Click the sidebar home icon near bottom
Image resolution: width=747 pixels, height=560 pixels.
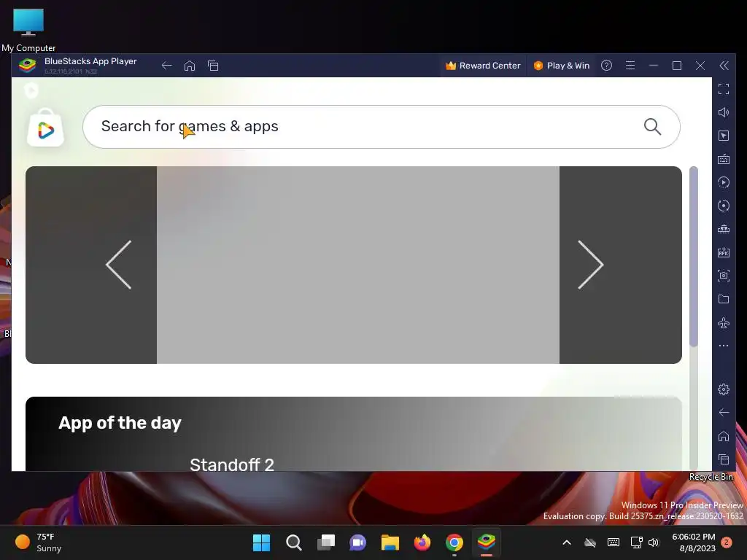tap(724, 436)
